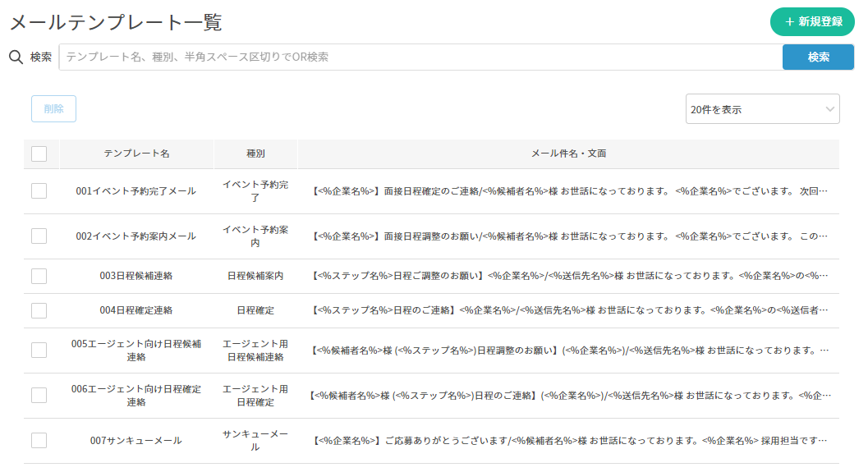Open the 20件を表示 dropdown

[x=762, y=109]
